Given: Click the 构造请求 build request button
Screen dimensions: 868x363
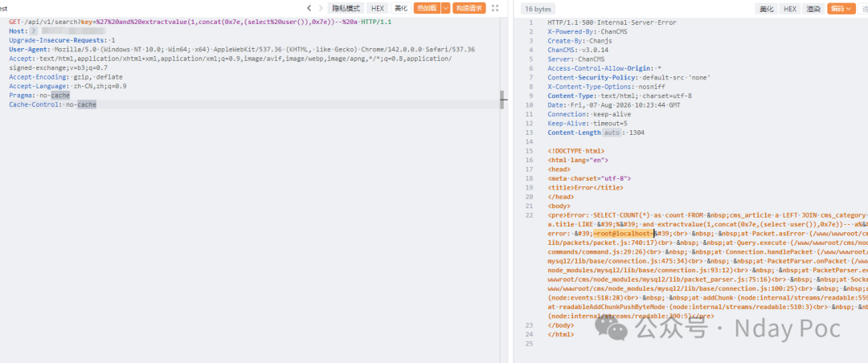Looking at the screenshot, I should point(469,8).
